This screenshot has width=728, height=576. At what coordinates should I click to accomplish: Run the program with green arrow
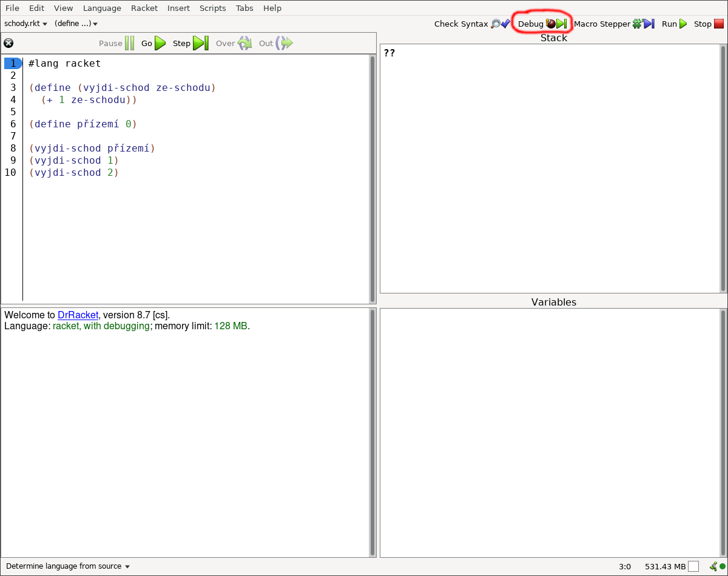click(674, 24)
